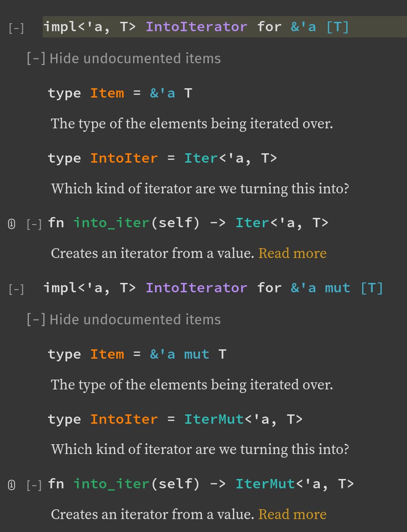The height and width of the screenshot is (532, 407).
Task: Click the Item associated type under &'a mut
Action: coord(107,354)
